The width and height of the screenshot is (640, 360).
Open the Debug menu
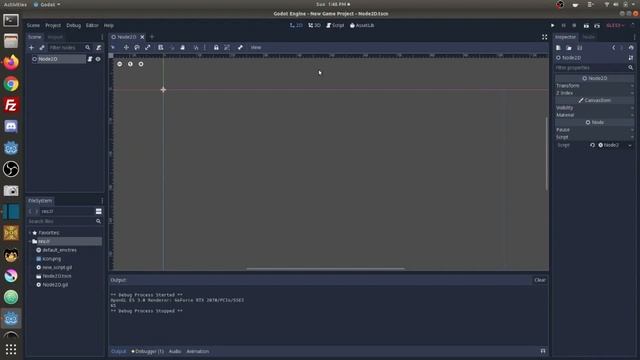click(73, 25)
